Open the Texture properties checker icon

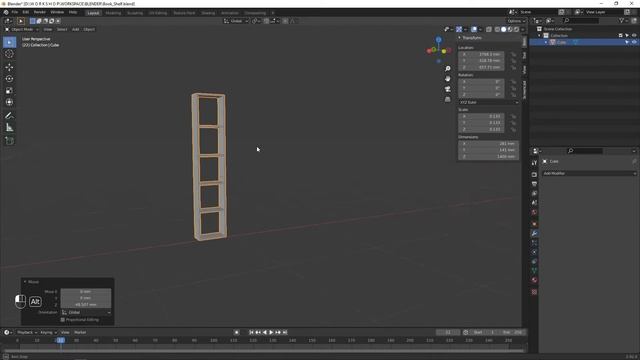[534, 292]
